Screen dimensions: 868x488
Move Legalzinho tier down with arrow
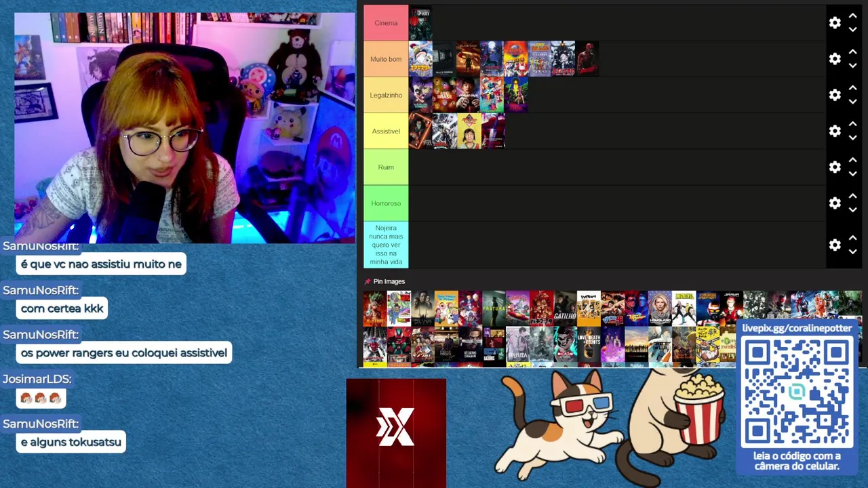tap(853, 102)
